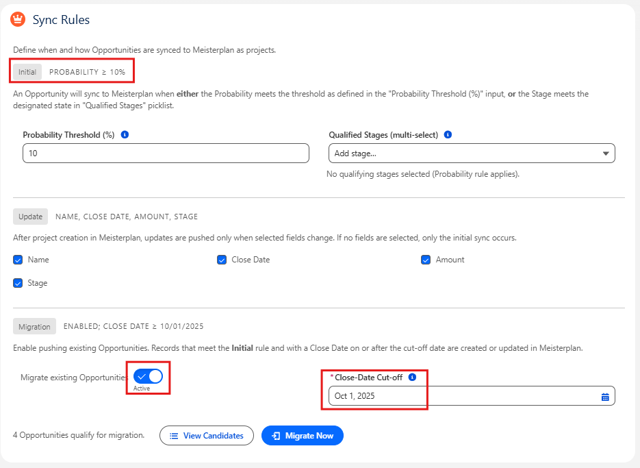Open the Add stage... combo box
640x468 pixels.
(x=471, y=153)
